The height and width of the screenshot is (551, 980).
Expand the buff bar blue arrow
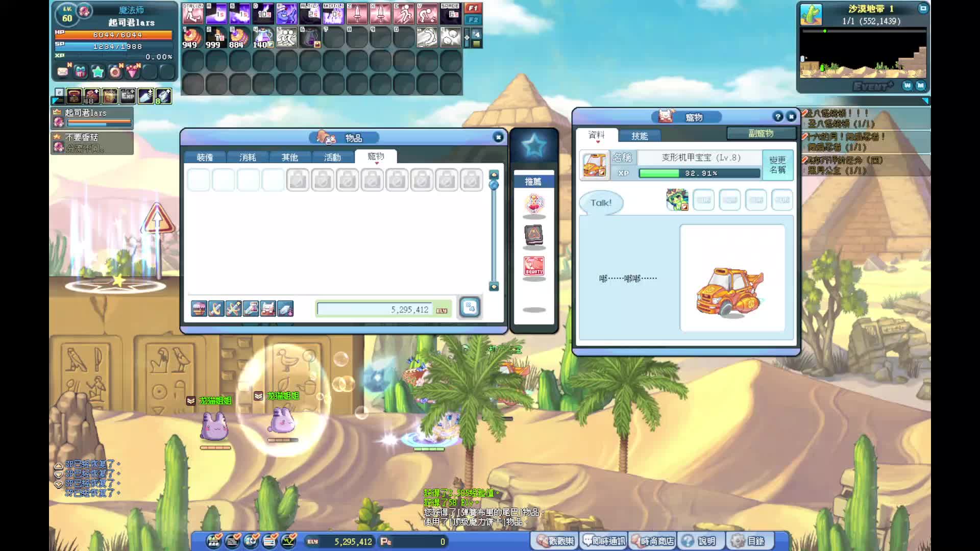(x=56, y=101)
